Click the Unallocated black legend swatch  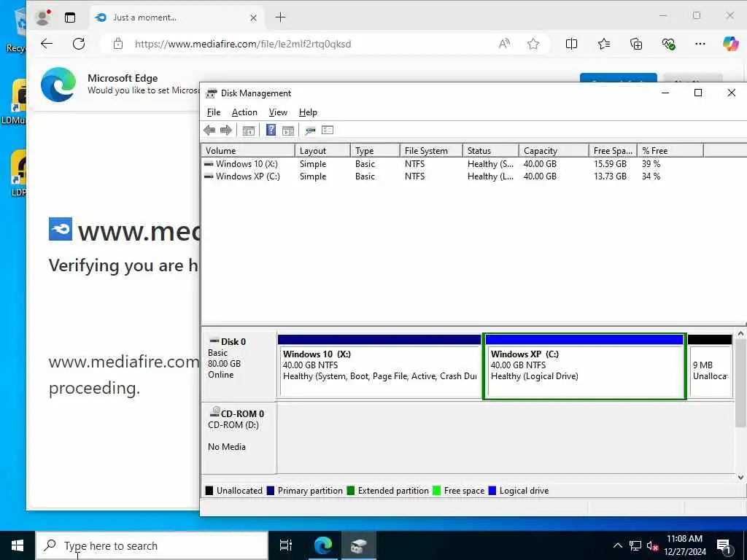point(209,491)
